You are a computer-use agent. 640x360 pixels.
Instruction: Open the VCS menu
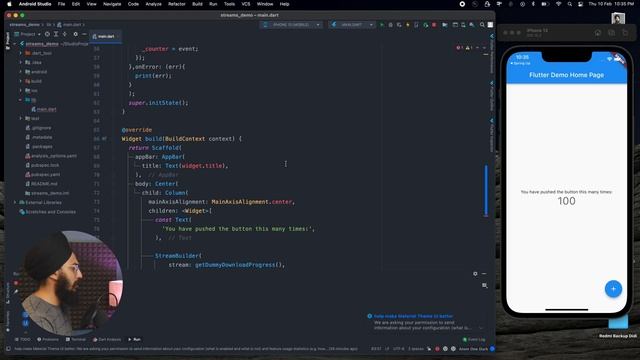[x=246, y=4]
